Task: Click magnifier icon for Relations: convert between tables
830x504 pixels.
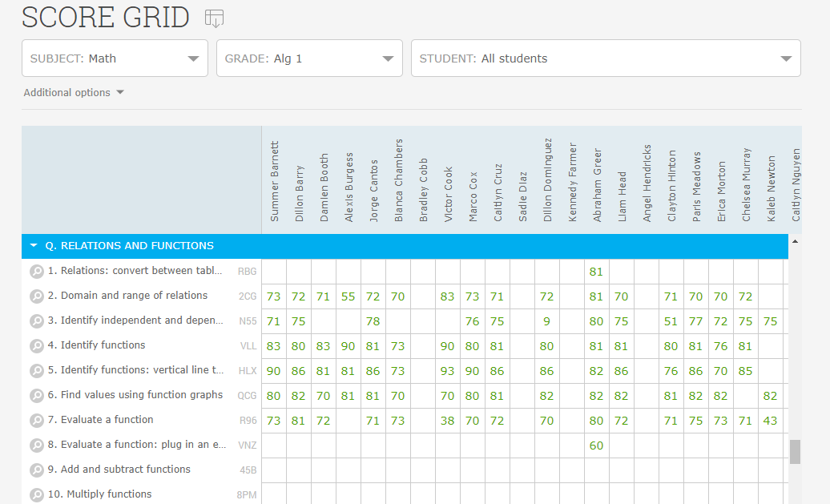Action: pos(36,272)
